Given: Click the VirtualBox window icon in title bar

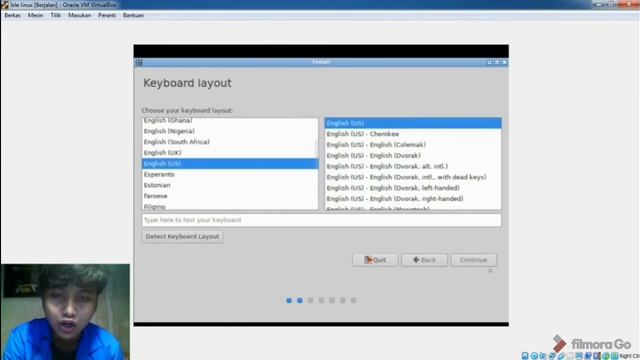Looking at the screenshot, I should [5, 5].
